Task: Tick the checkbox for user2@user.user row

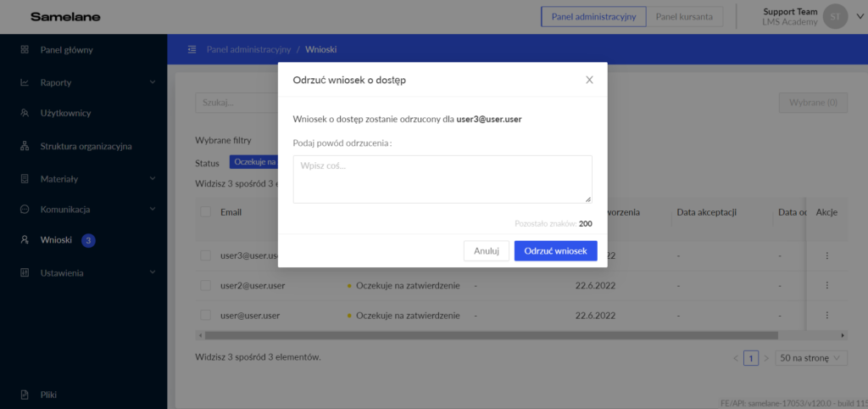Action: [x=205, y=286]
